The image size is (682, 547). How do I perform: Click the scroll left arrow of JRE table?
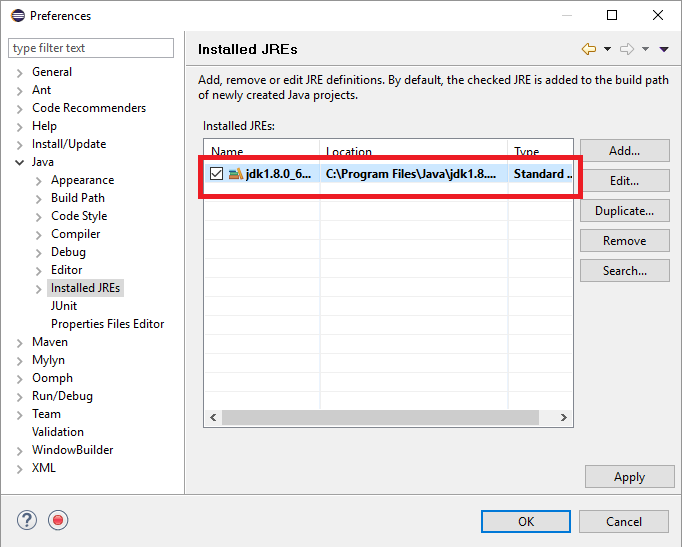pyautogui.click(x=213, y=417)
